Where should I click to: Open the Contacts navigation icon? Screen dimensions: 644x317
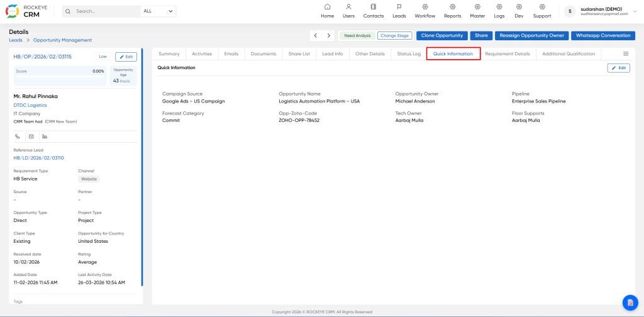point(374,7)
